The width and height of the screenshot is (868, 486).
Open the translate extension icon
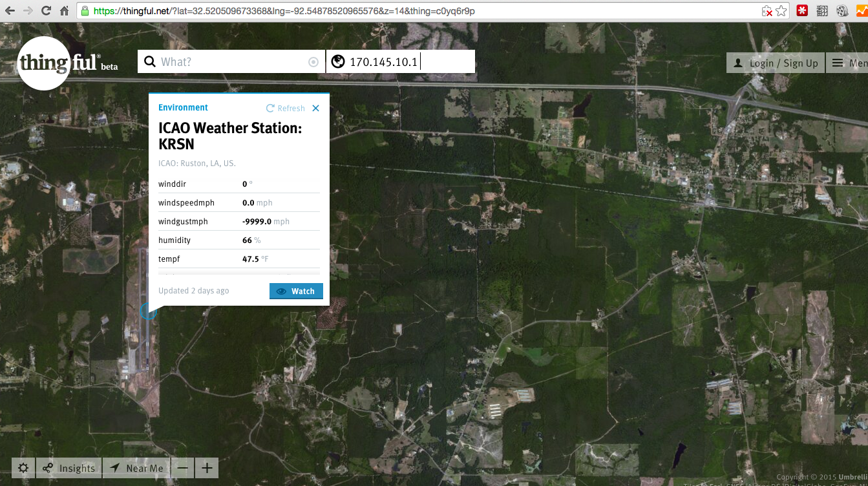[822, 11]
